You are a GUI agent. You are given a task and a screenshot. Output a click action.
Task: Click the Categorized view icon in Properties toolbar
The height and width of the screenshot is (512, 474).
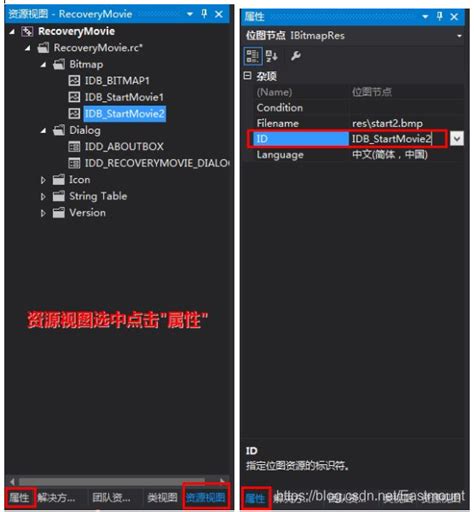tap(252, 56)
